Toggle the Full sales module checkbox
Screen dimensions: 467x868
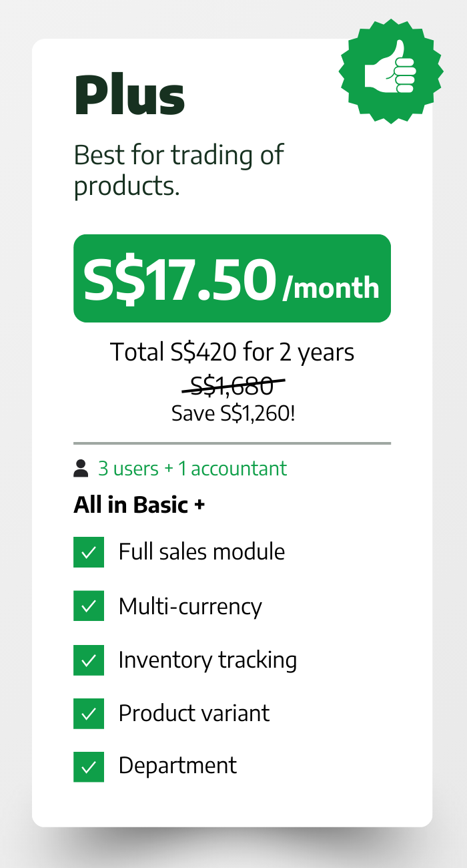[x=89, y=552]
